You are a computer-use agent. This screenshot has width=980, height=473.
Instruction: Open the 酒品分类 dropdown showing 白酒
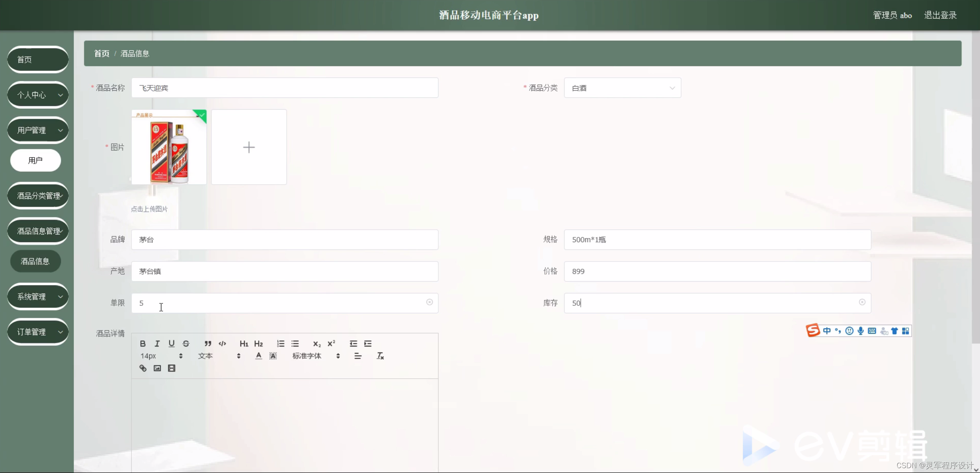coord(622,88)
